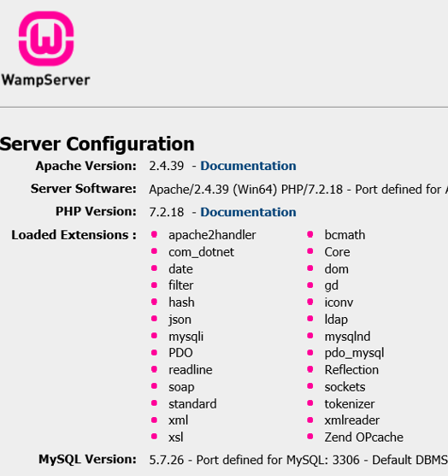Click the pink bullet beside xsl
Screen dimensions: 448x476
pos(154,437)
